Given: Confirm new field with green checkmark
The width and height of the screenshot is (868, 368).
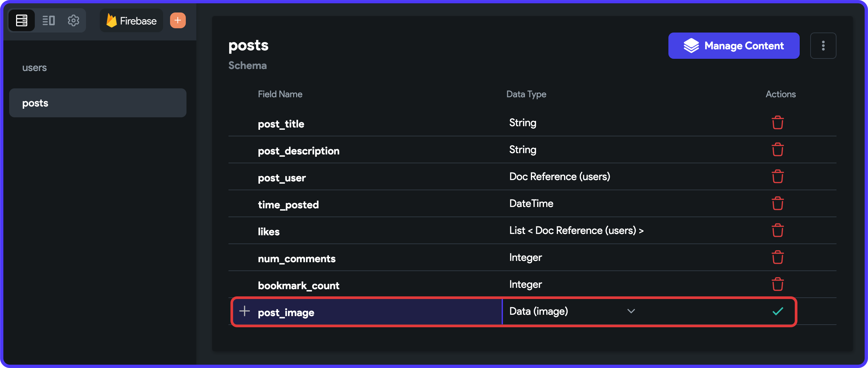Looking at the screenshot, I should 777,311.
